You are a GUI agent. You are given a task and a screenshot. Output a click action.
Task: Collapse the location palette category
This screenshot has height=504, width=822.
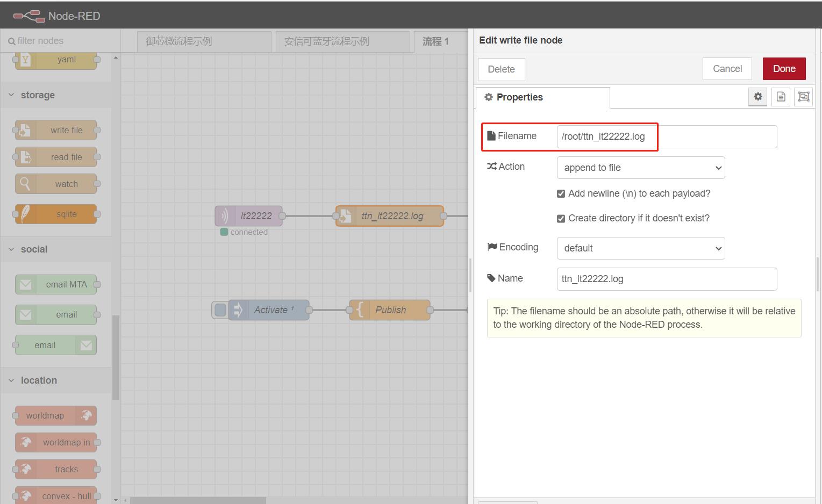[56, 380]
